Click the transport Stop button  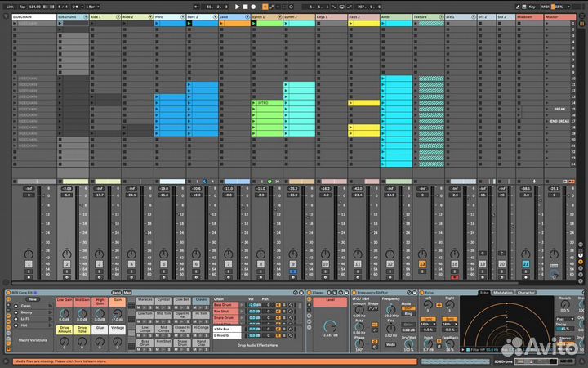[245, 7]
